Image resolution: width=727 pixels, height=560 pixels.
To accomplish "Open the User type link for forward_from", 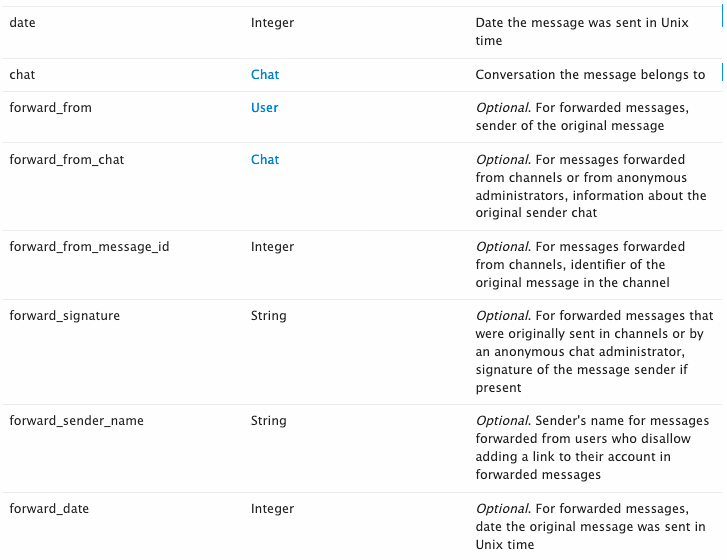I will click(265, 108).
